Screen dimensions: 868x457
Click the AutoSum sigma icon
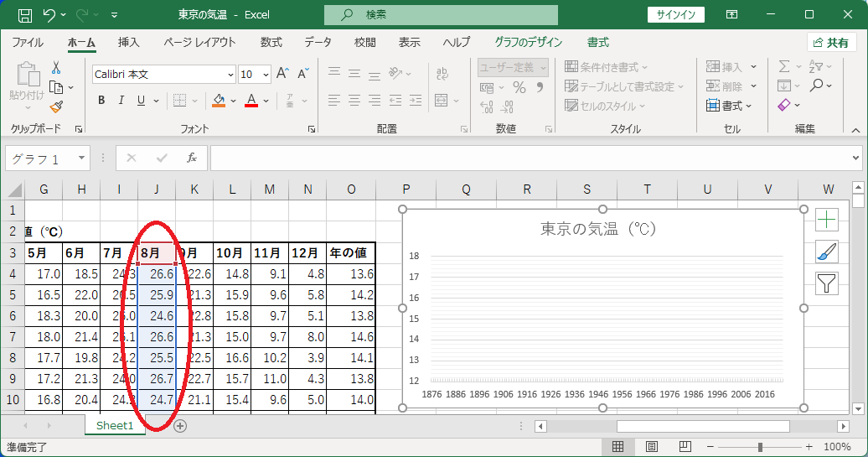(784, 66)
